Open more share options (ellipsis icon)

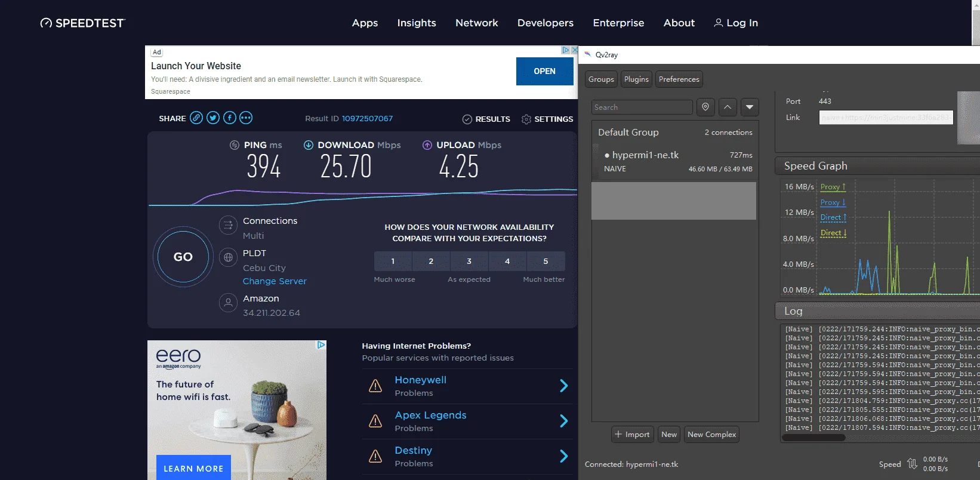tap(246, 118)
